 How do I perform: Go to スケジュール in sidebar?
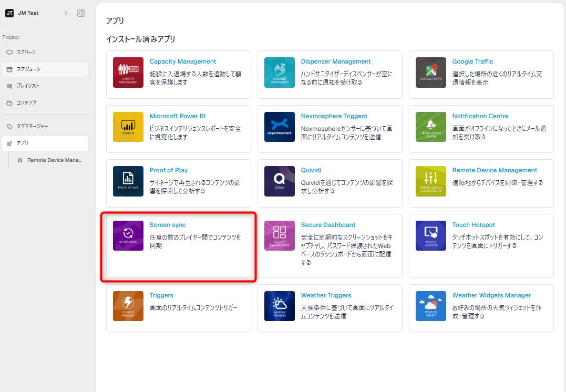pos(45,69)
